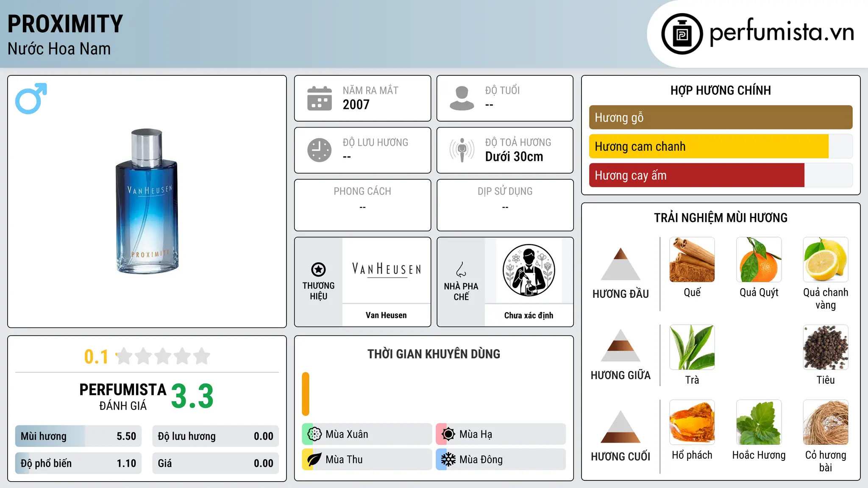Click the Van Heusen brand logo
Screen dimensions: 868x488
coord(387,270)
